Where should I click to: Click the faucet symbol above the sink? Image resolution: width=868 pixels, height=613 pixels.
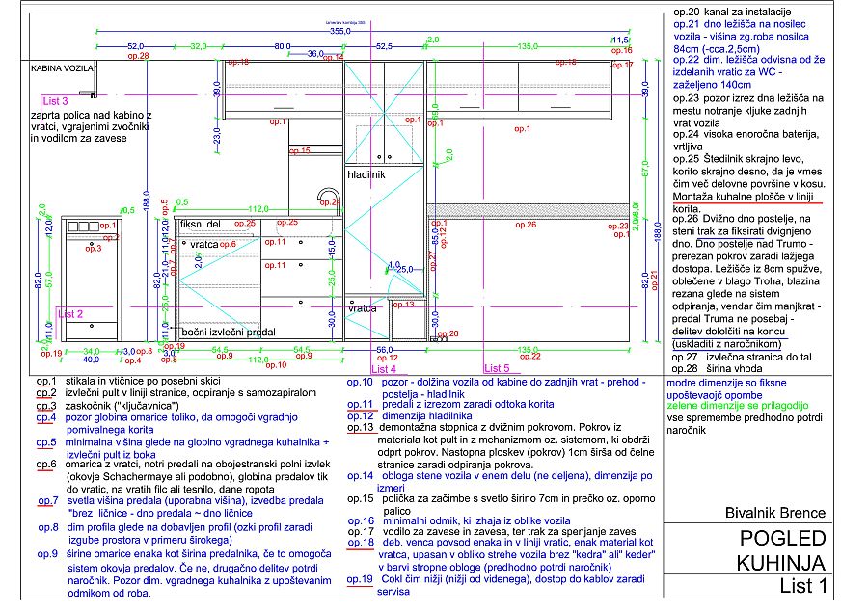[329, 200]
